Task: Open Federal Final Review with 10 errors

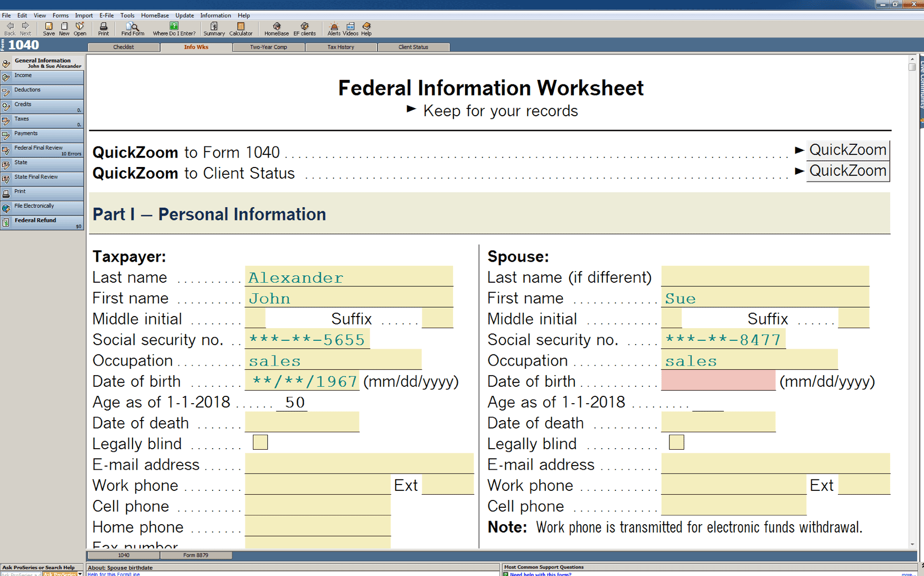Action: [x=42, y=150]
